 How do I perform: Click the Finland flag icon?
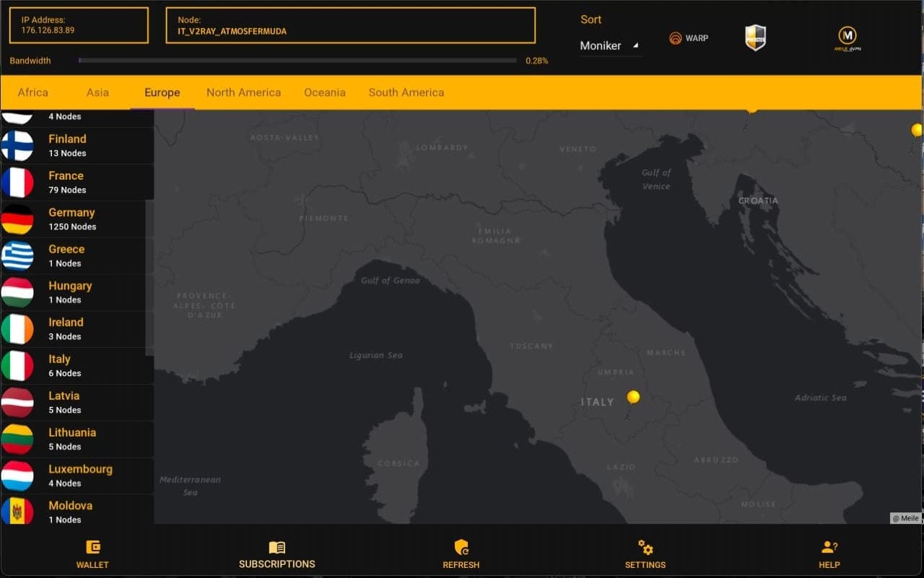(x=17, y=146)
